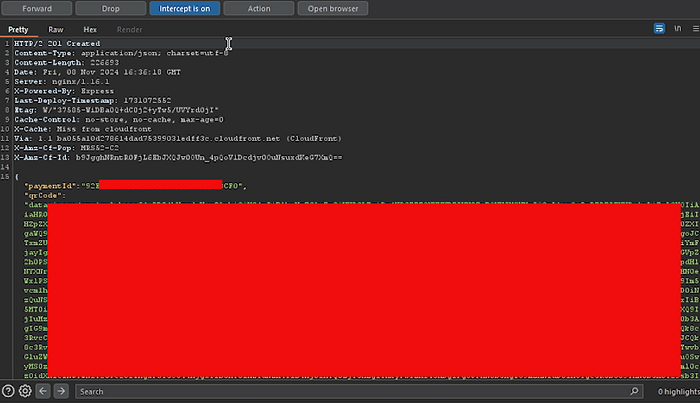Open the Action menu button
This screenshot has width=700, height=403.
258,8
